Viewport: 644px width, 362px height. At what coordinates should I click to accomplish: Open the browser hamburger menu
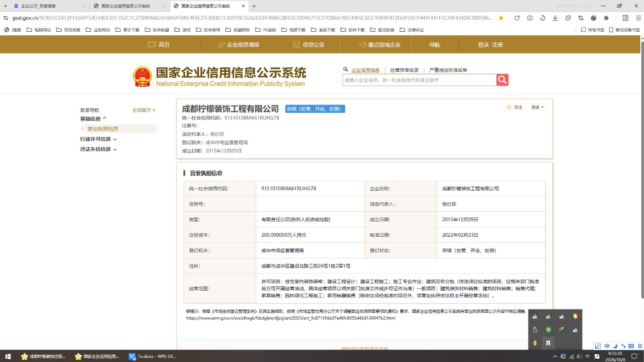coord(638,18)
